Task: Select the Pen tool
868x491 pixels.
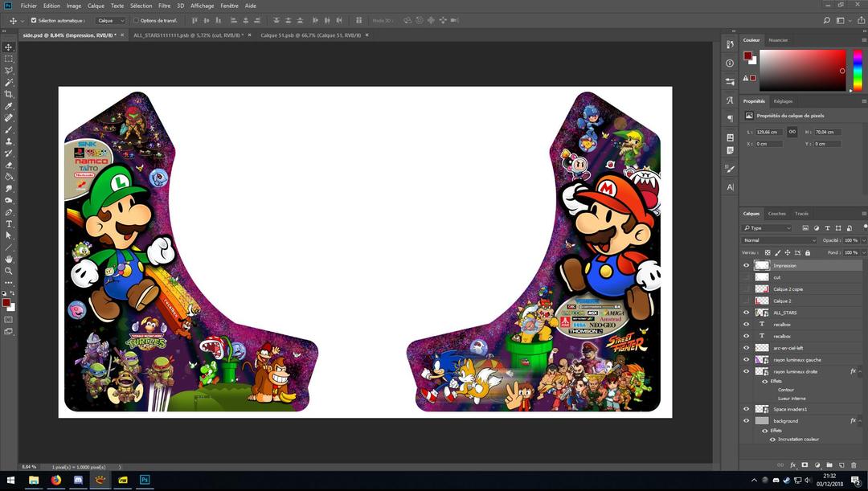Action: pos(8,212)
